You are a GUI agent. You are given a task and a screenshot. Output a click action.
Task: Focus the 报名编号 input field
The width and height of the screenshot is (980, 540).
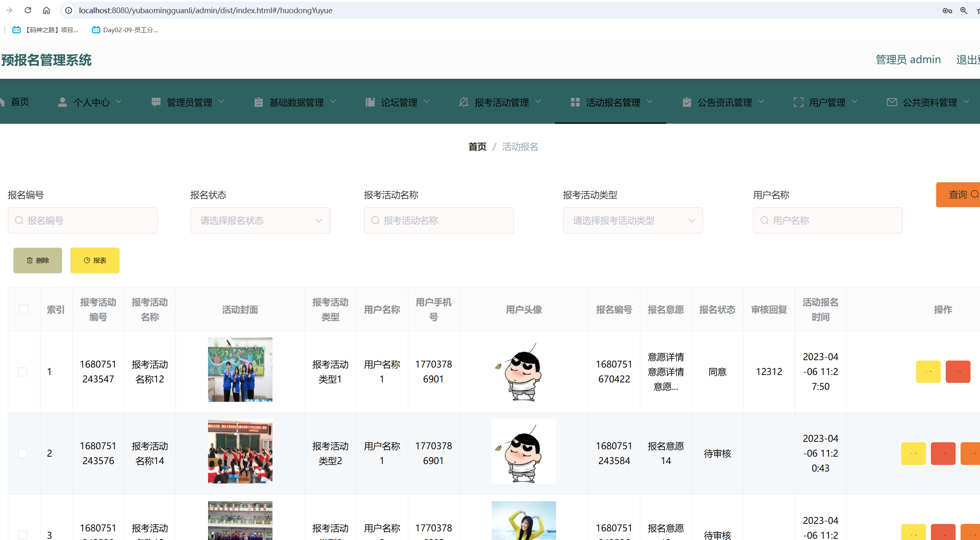83,220
